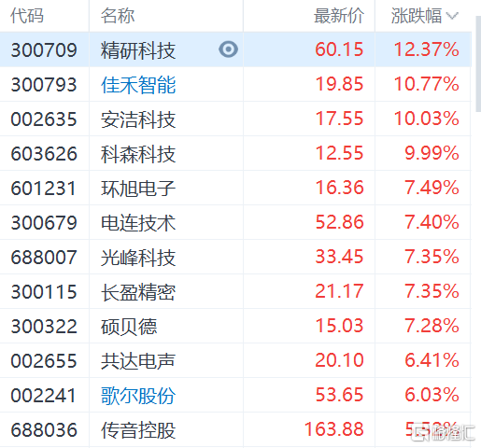Select stock code 603626
The image size is (481, 448).
pyautogui.click(x=44, y=154)
